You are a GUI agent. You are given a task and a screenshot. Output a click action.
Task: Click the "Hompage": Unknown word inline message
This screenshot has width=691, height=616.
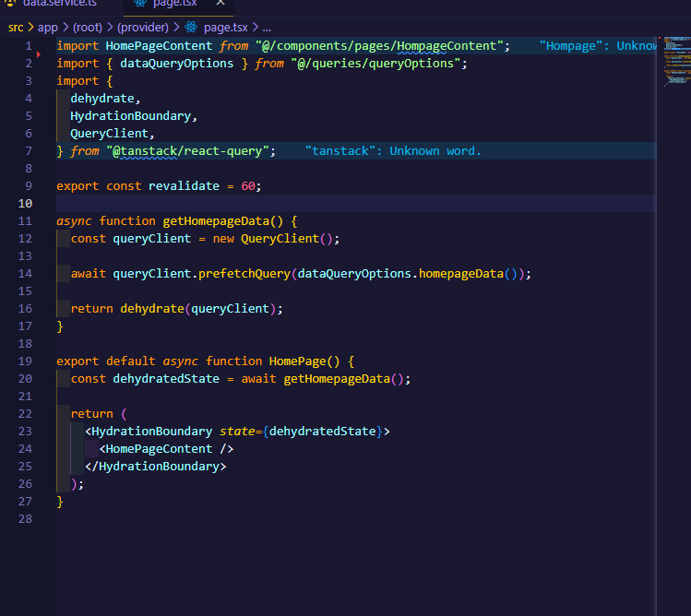(x=598, y=46)
